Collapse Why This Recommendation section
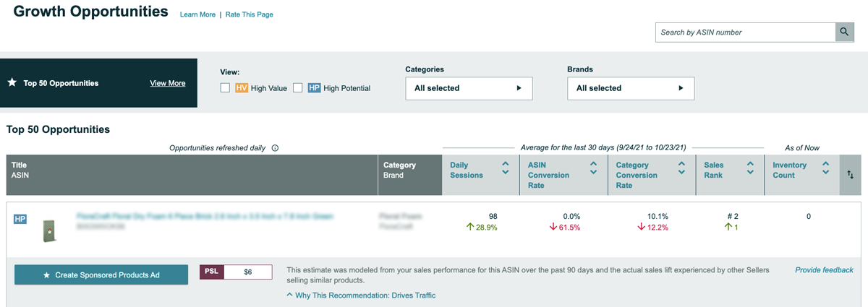 pyautogui.click(x=362, y=295)
